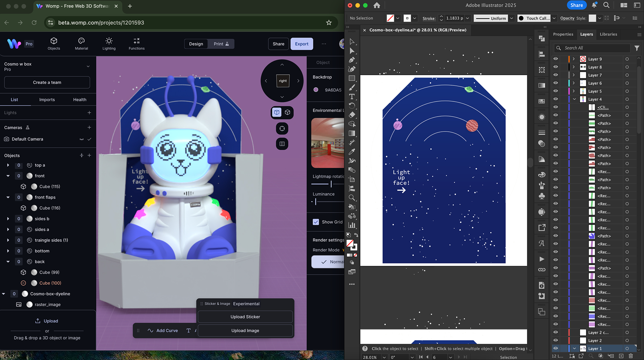Viewport: 644px width, 360px height.
Task: Select Illustrator Direct Selection tool
Action: (x=352, y=51)
